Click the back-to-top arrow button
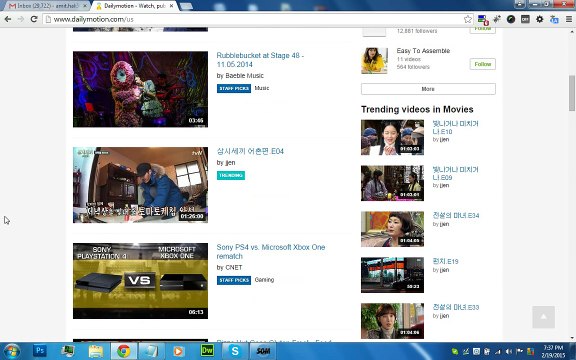576x360 pixels. tap(543, 317)
